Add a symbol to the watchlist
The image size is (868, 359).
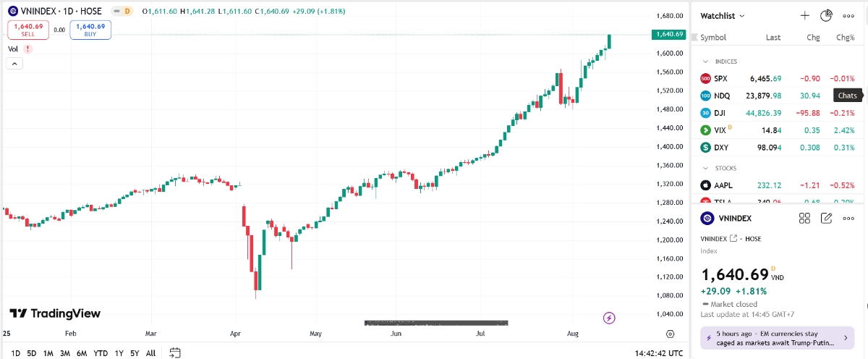coord(804,15)
